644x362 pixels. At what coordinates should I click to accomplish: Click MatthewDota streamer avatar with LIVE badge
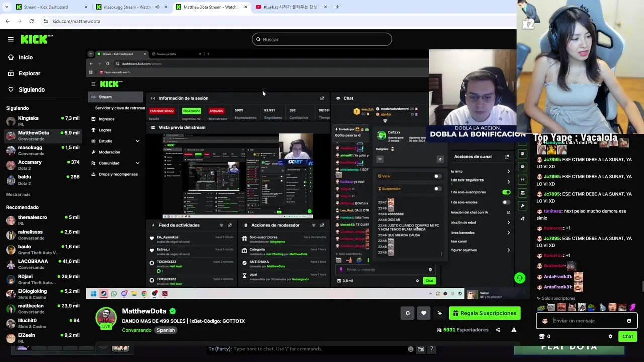tap(106, 318)
